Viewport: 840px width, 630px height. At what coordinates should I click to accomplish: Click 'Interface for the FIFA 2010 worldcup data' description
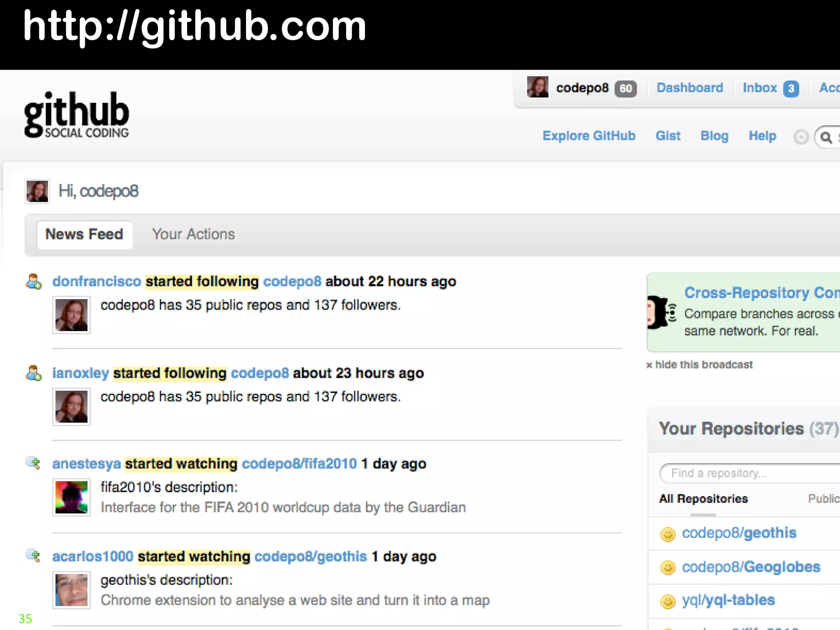coord(283,508)
